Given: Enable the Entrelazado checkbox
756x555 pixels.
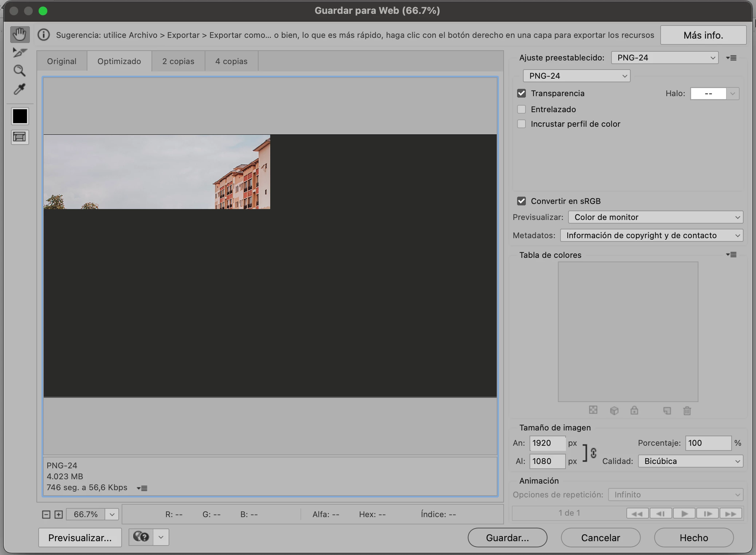Looking at the screenshot, I should (x=521, y=109).
